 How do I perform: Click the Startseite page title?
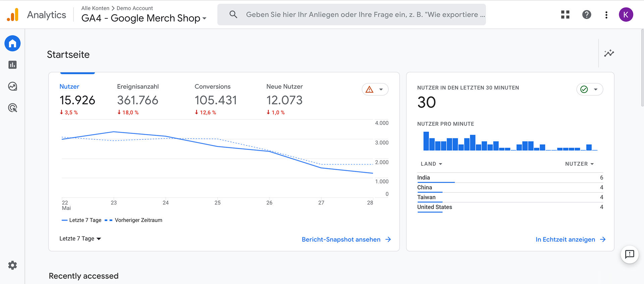click(68, 55)
